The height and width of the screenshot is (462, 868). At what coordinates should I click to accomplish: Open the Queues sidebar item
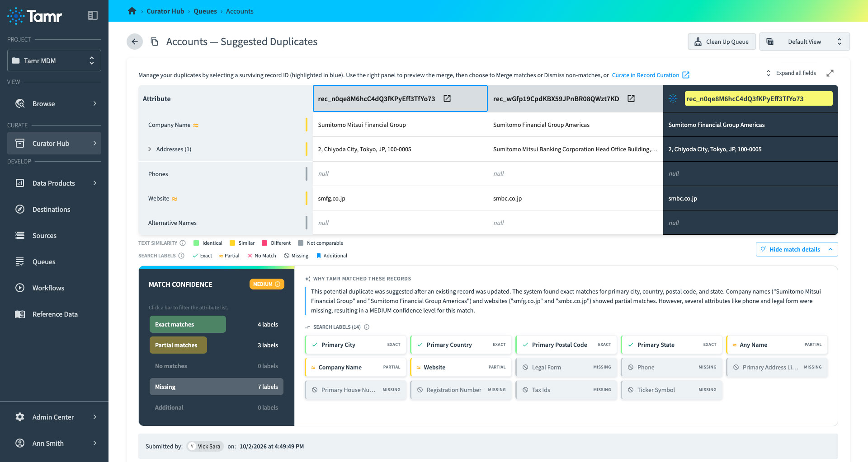54,262
